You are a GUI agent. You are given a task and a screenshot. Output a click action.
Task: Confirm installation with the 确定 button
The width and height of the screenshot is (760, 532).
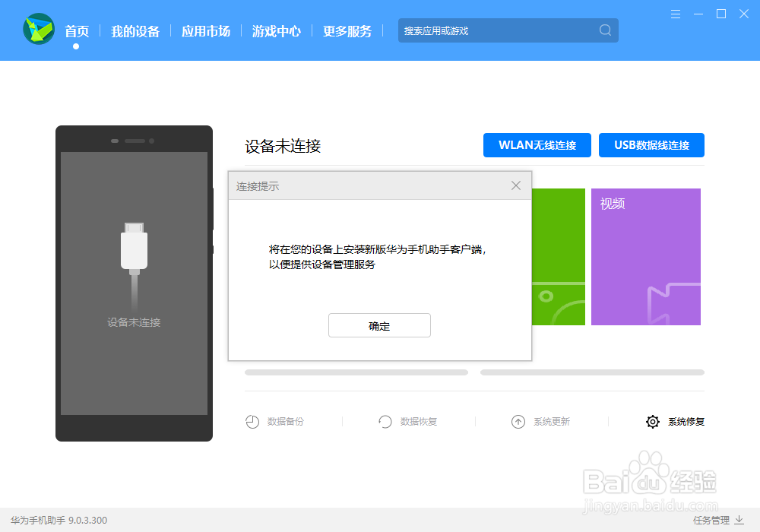(x=379, y=325)
